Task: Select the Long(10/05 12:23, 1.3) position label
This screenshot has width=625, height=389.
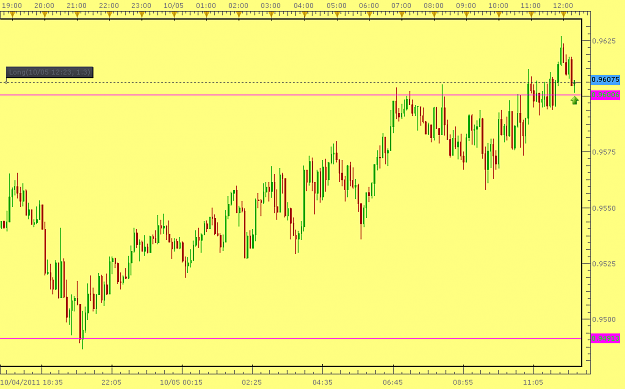Action: click(49, 72)
